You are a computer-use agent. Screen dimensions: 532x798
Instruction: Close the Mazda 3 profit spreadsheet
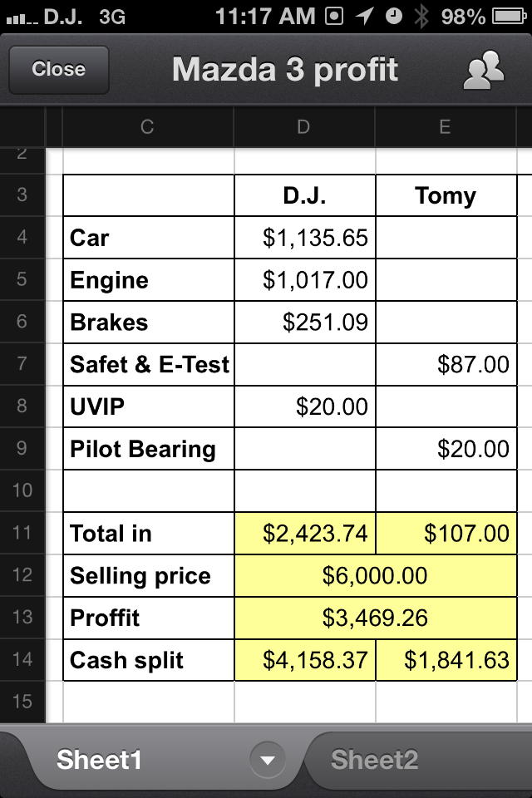click(59, 70)
